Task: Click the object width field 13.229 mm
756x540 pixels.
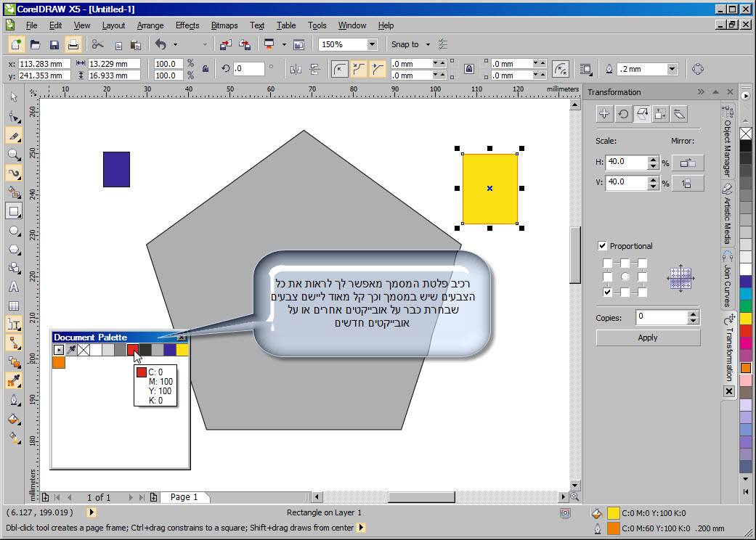Action: pyautogui.click(x=114, y=64)
